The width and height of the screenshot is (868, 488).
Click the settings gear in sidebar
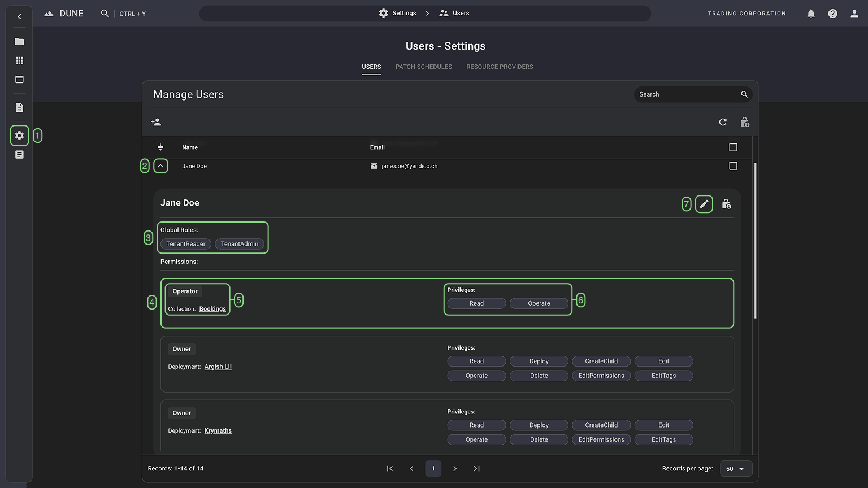pyautogui.click(x=19, y=136)
